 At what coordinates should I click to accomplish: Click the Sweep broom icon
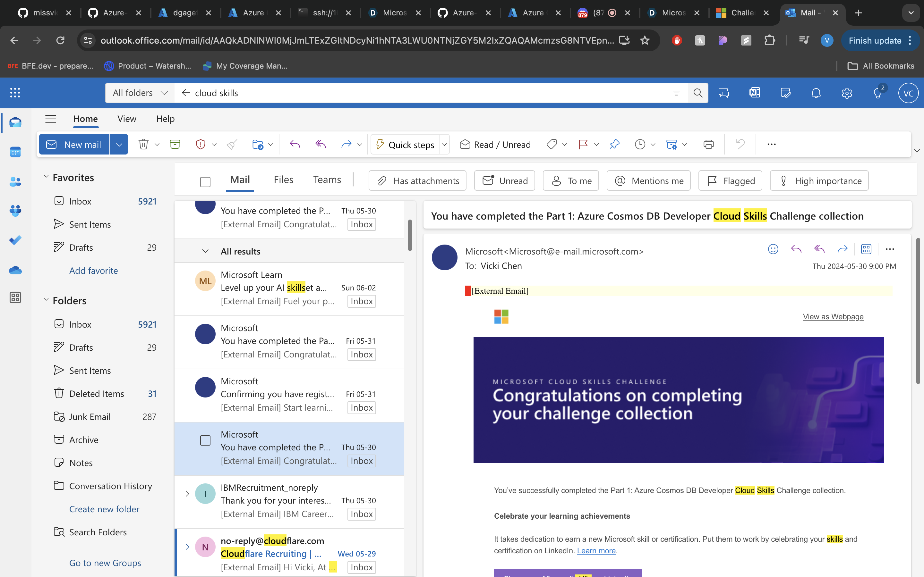coord(232,144)
